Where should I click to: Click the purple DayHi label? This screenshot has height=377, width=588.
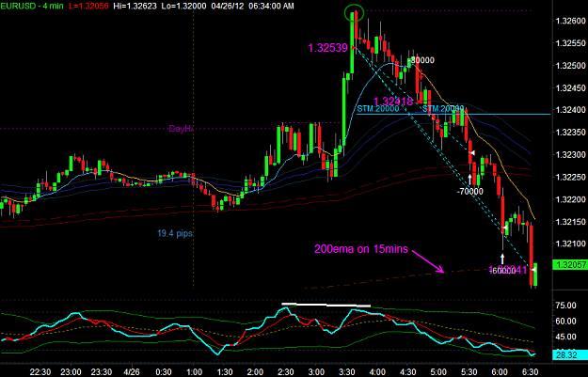click(182, 129)
